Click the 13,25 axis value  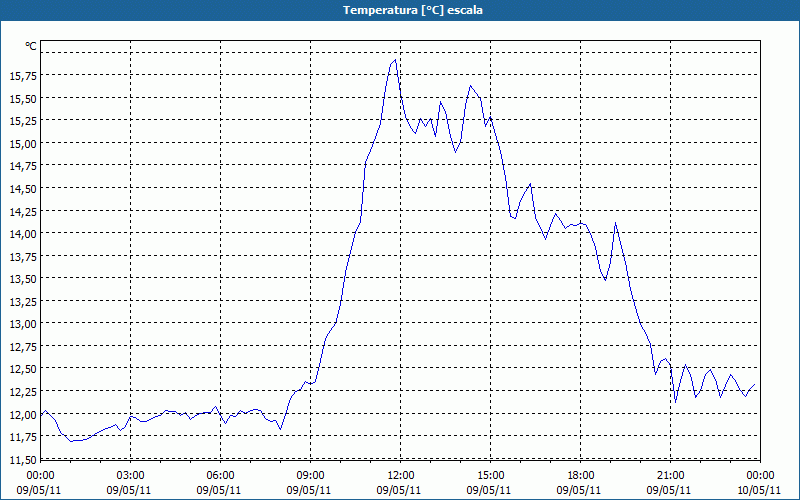pyautogui.click(x=23, y=301)
